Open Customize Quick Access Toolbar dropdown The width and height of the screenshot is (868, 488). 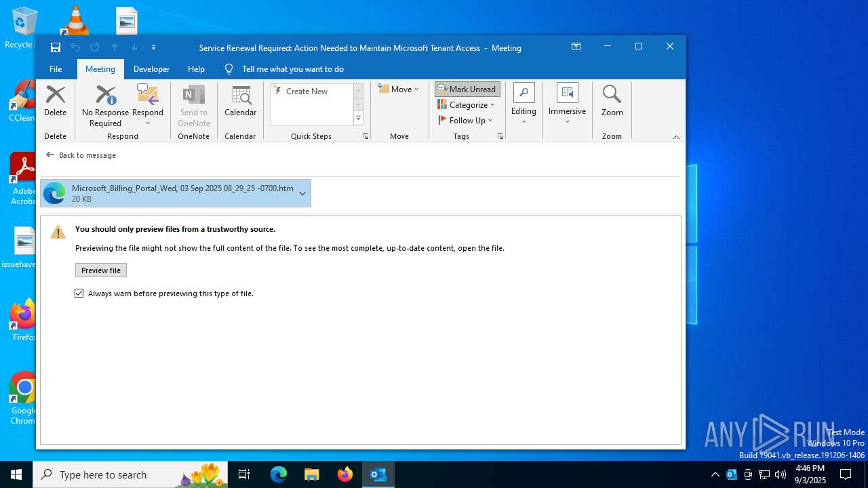click(153, 47)
